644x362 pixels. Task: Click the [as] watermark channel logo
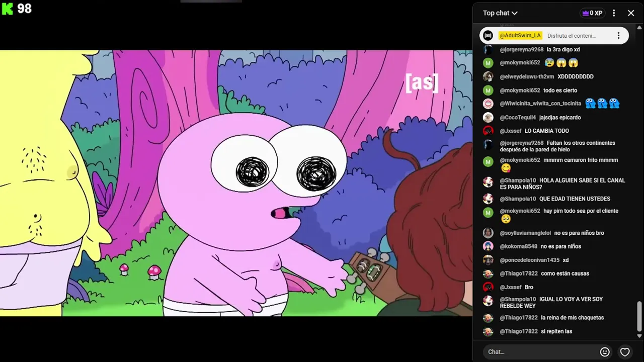click(x=422, y=82)
